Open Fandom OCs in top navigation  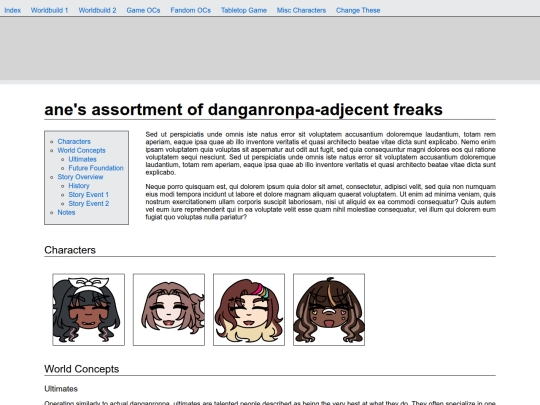coord(190,10)
